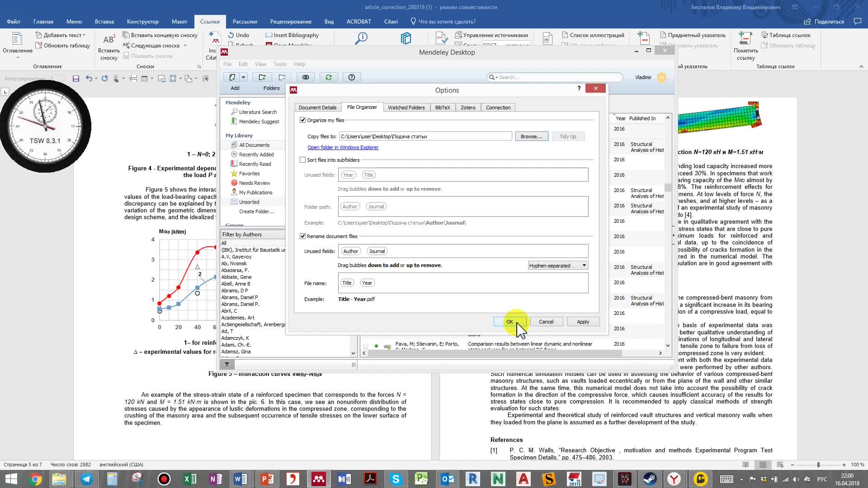Open the BibTeX tab in Options

(443, 108)
